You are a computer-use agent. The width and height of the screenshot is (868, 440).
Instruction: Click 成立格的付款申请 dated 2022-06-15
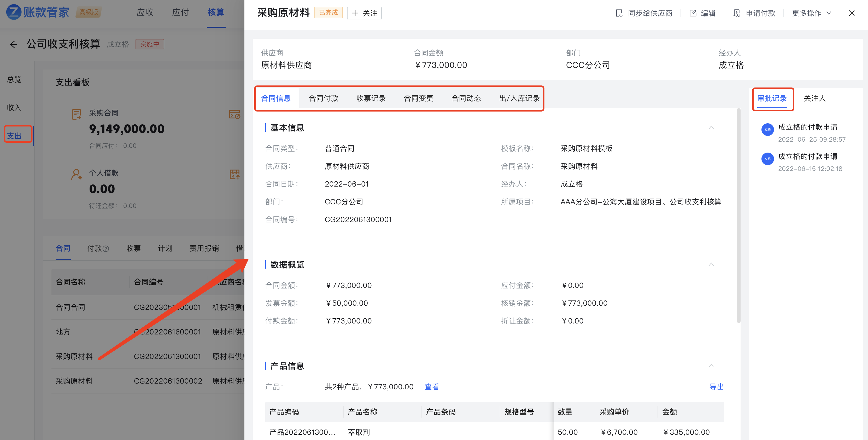tap(807, 157)
